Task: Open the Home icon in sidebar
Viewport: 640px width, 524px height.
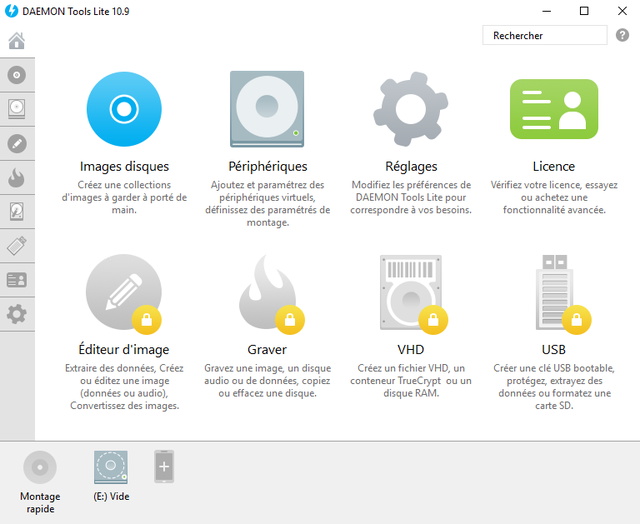Action: point(17,40)
